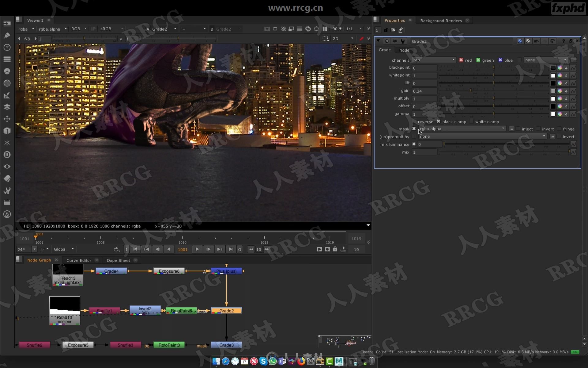
Task: Open gain animation curve menu
Action: click(573, 91)
